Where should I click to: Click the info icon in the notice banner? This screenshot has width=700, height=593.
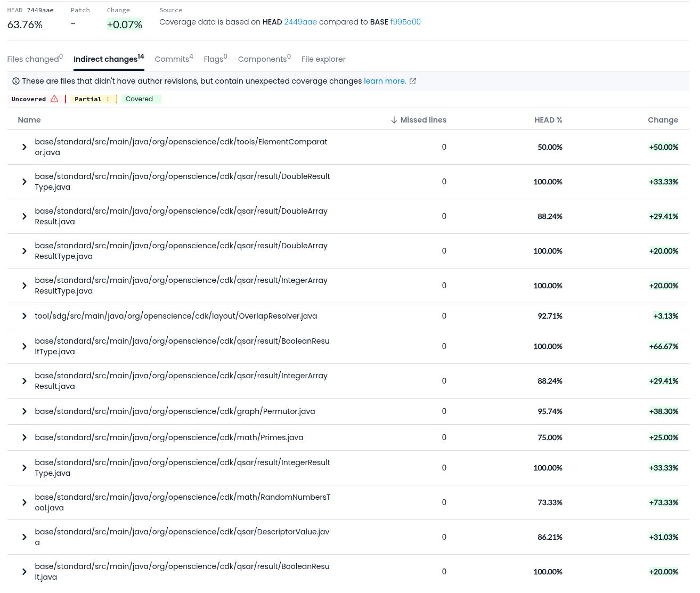pos(16,81)
